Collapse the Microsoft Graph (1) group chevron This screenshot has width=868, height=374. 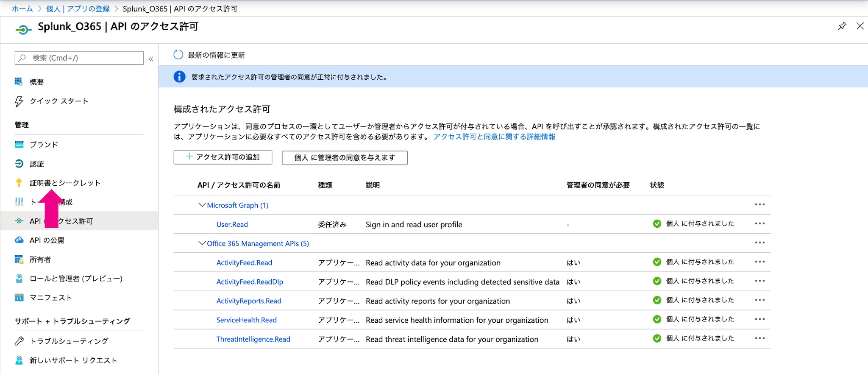click(x=202, y=205)
